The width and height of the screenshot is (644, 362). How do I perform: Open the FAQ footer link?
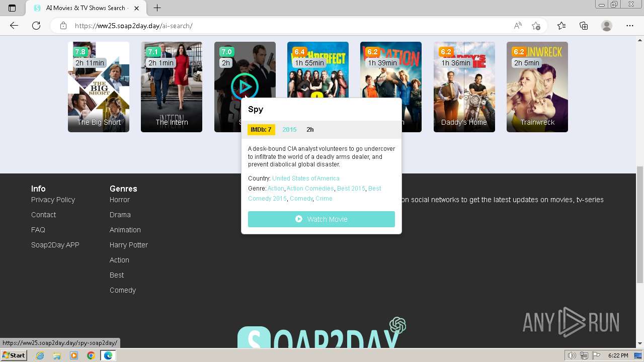[x=38, y=230]
